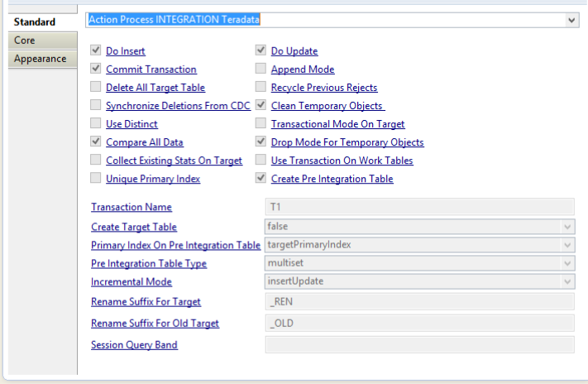Click the Create Pre Integration Table link
Viewport: 588px width, 384px height.
(332, 179)
